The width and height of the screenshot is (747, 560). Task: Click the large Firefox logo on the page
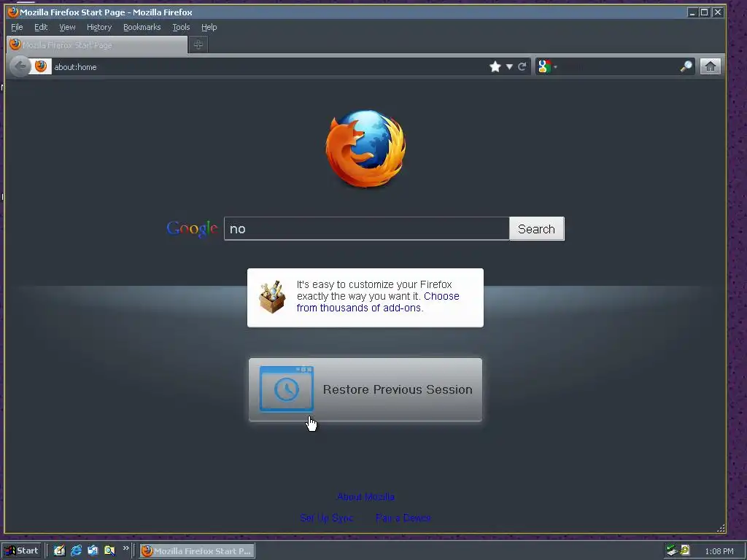(x=366, y=149)
